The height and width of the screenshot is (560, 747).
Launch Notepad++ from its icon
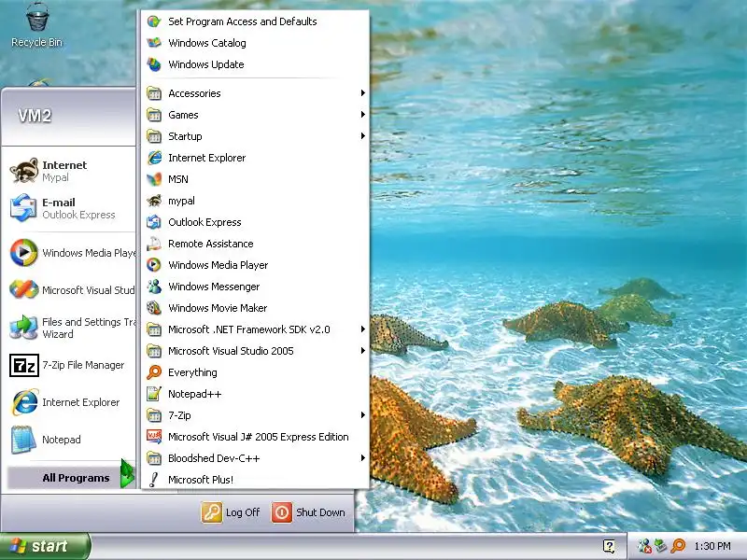click(x=154, y=394)
